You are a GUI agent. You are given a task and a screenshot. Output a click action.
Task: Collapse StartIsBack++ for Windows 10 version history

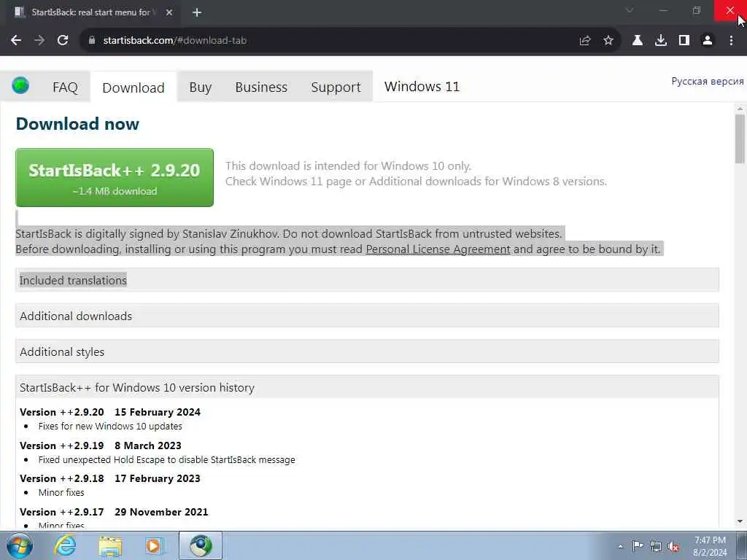pyautogui.click(x=367, y=387)
